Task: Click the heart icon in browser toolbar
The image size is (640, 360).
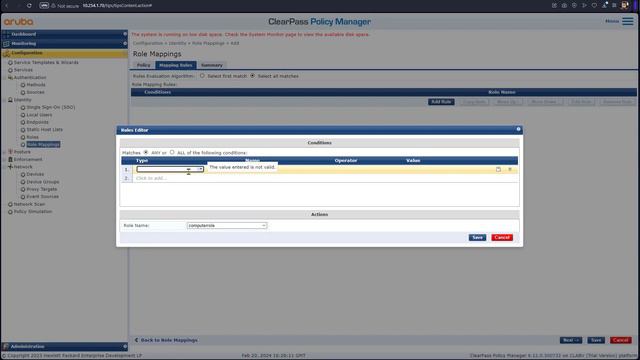Action: [594, 5]
